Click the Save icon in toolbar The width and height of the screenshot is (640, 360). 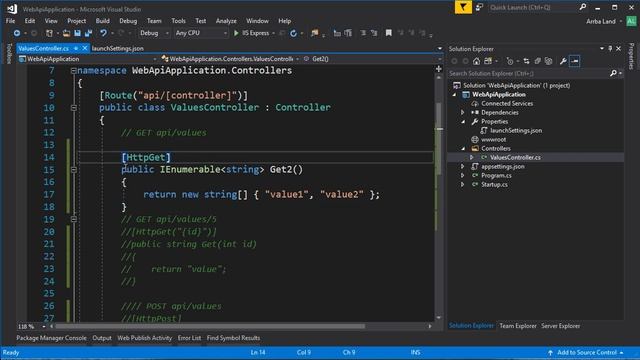click(77, 33)
